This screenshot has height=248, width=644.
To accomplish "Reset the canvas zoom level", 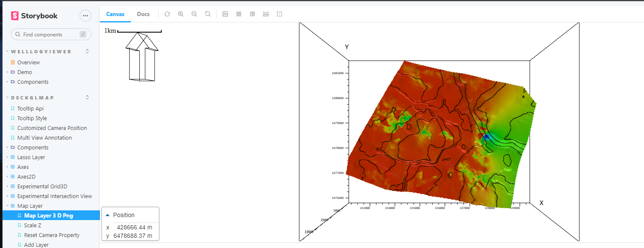I will pos(207,14).
